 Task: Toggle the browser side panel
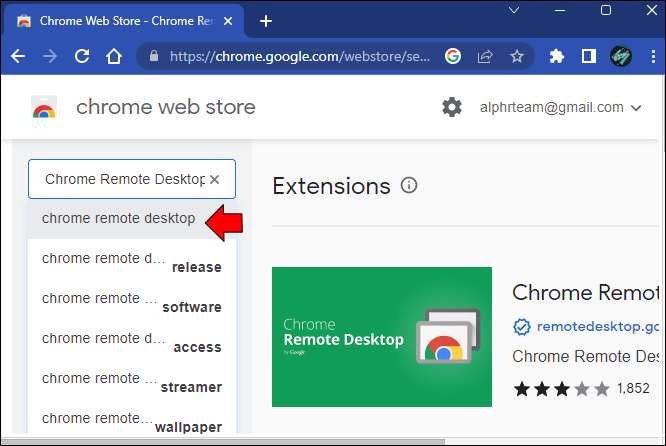(x=589, y=56)
